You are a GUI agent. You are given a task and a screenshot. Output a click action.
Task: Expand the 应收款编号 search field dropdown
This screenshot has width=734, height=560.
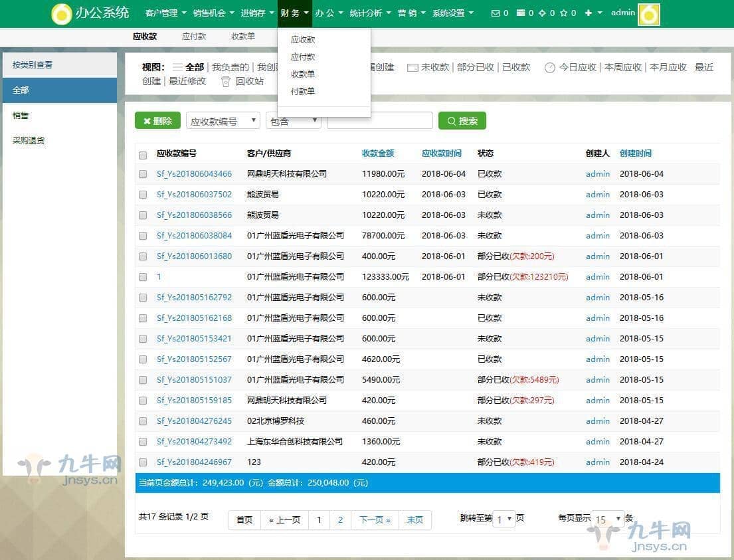223,121
